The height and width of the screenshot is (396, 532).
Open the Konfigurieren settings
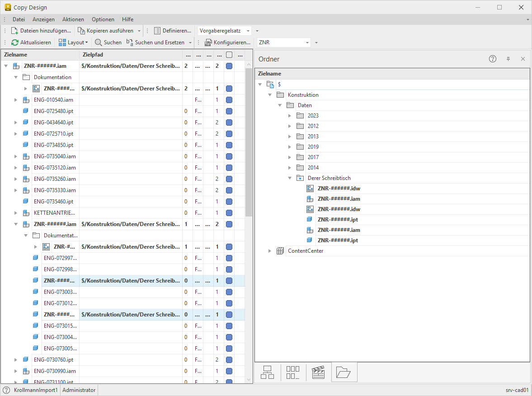227,42
